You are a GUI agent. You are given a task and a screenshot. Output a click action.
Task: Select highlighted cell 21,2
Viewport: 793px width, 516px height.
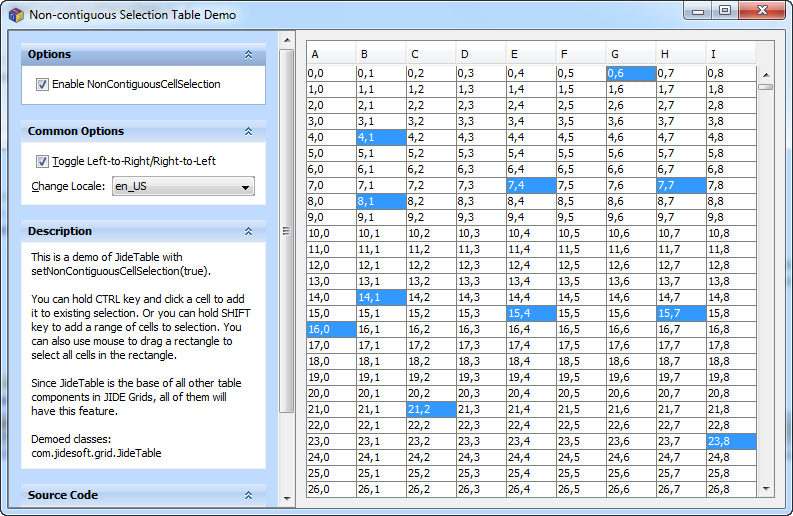[431, 409]
